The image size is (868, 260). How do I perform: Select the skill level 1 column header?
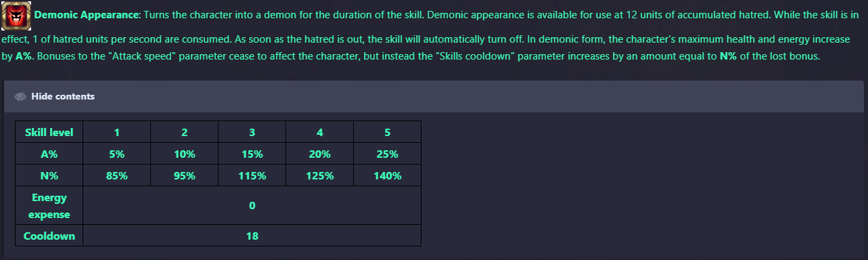pyautogui.click(x=116, y=132)
